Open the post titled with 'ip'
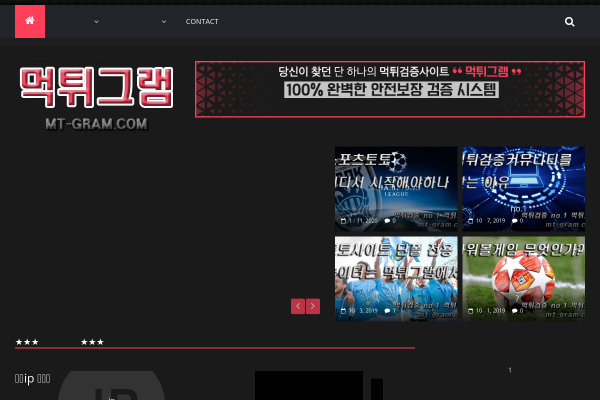600x400 pixels. (33, 379)
